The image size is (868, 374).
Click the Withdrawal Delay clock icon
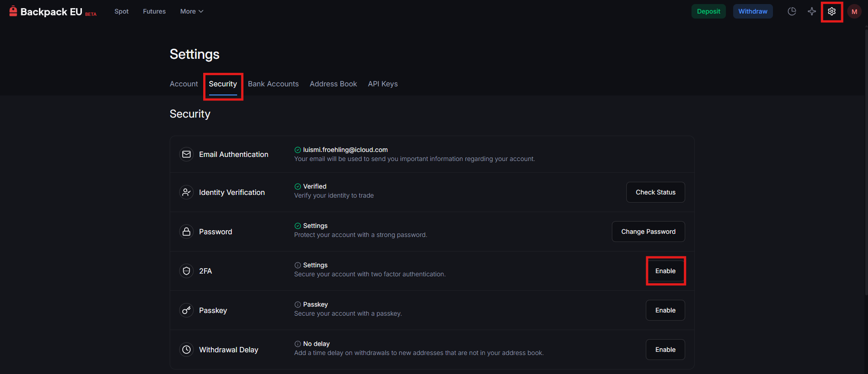(x=186, y=350)
